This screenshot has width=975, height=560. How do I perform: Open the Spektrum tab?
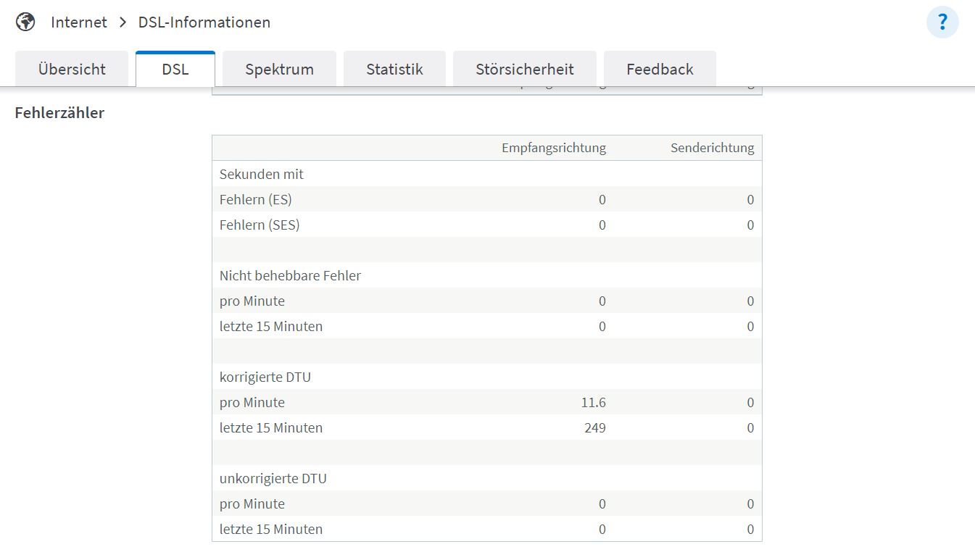(279, 70)
